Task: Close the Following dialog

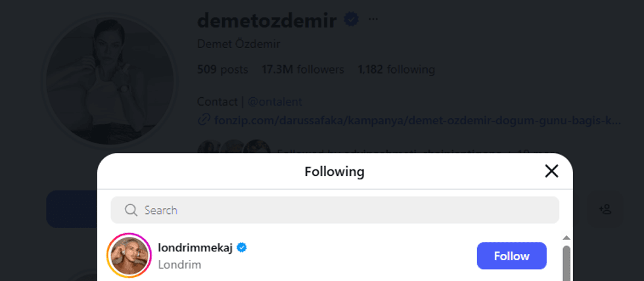Action: tap(551, 171)
